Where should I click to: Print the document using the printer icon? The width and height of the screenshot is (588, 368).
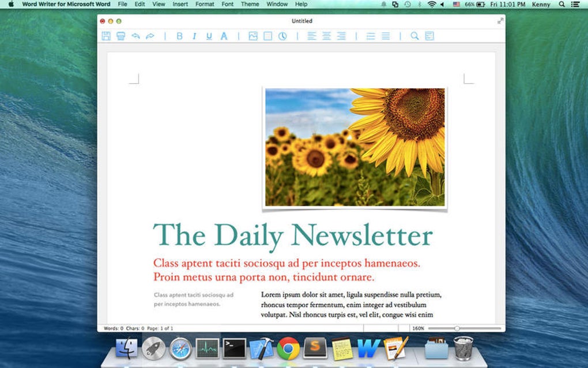pos(120,36)
